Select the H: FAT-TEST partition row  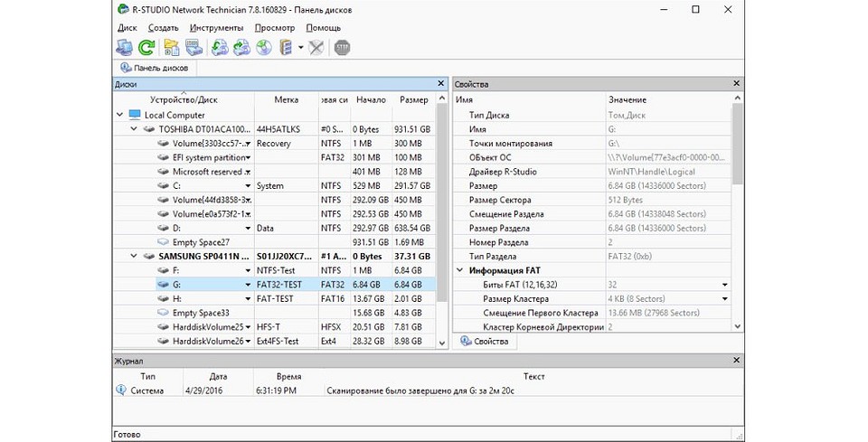tap(271, 298)
